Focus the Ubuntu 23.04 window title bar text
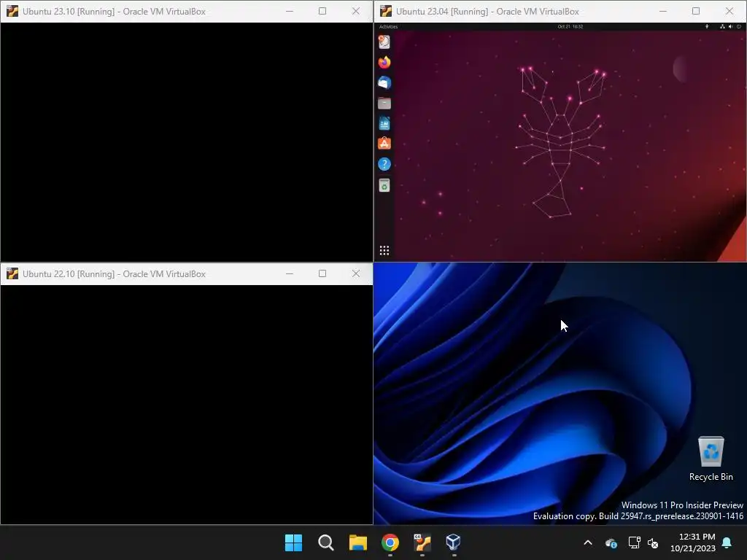 487,12
